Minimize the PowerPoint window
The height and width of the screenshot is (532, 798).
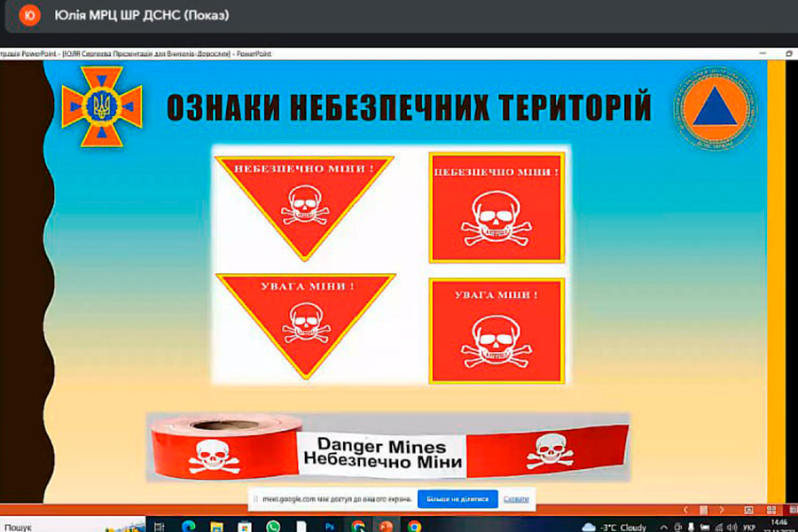[763, 53]
